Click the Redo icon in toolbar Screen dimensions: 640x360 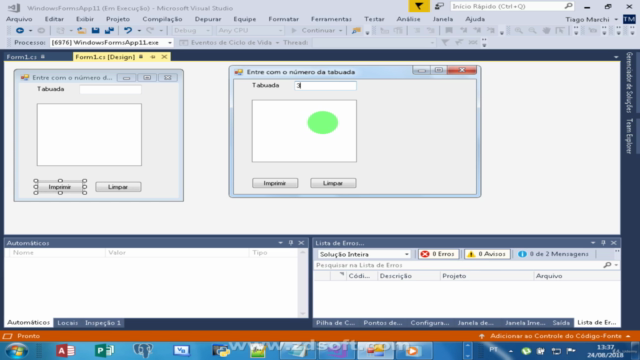pyautogui.click(x=150, y=31)
